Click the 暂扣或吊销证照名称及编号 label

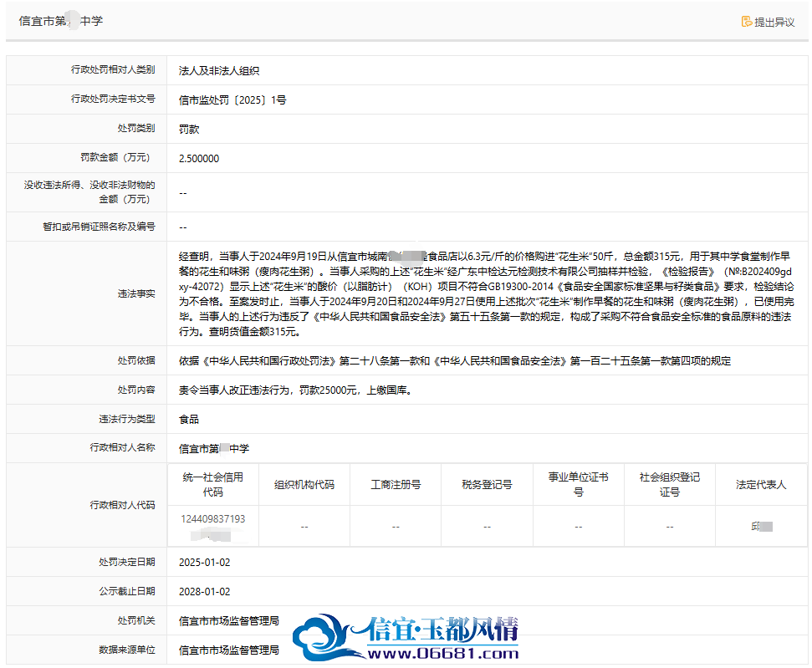[x=99, y=227]
